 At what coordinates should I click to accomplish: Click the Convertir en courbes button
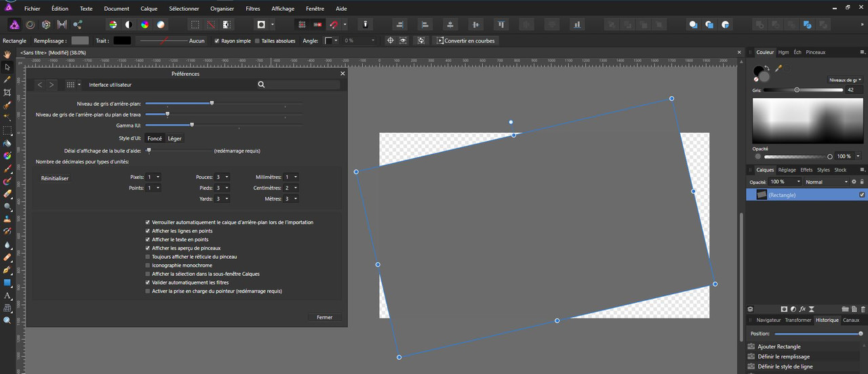click(465, 41)
